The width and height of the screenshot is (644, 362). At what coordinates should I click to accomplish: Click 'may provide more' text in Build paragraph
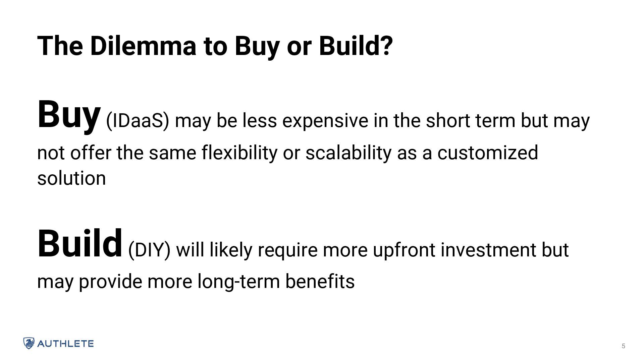tap(115, 282)
